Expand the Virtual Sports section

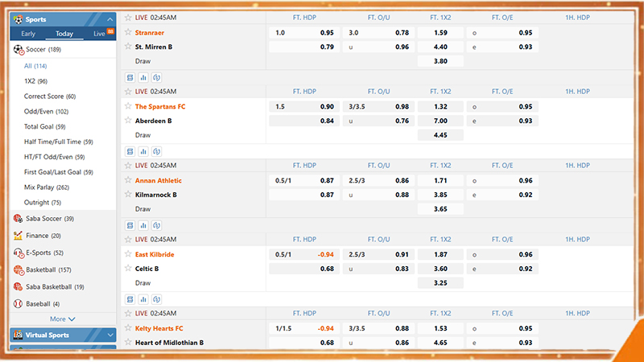pos(109,335)
